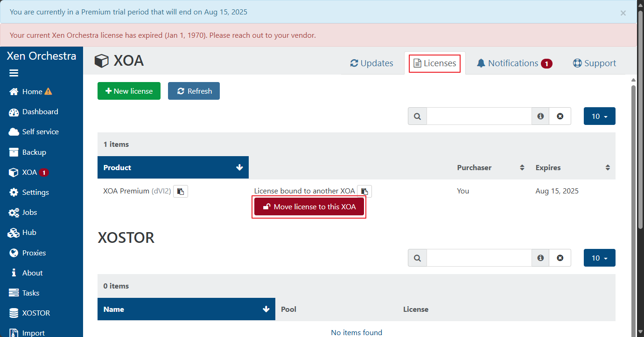Click the Xen Orchestra logo title
The height and width of the screenshot is (337, 644).
click(x=42, y=56)
